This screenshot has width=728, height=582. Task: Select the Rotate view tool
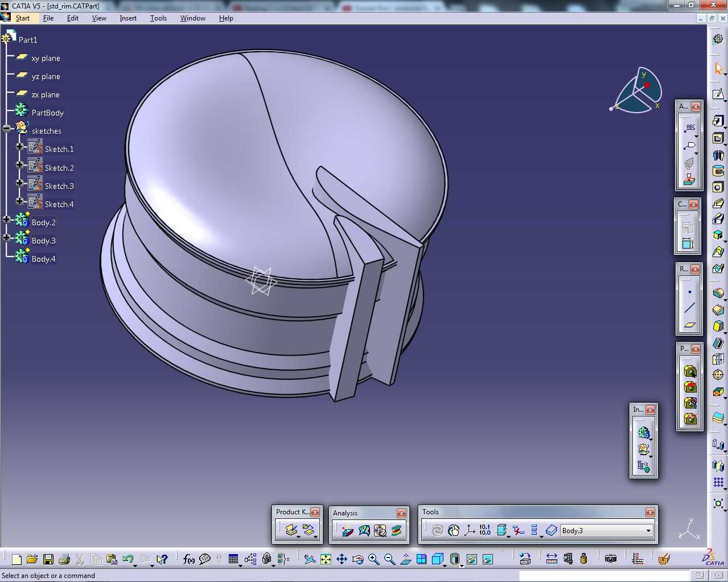pyautogui.click(x=357, y=559)
